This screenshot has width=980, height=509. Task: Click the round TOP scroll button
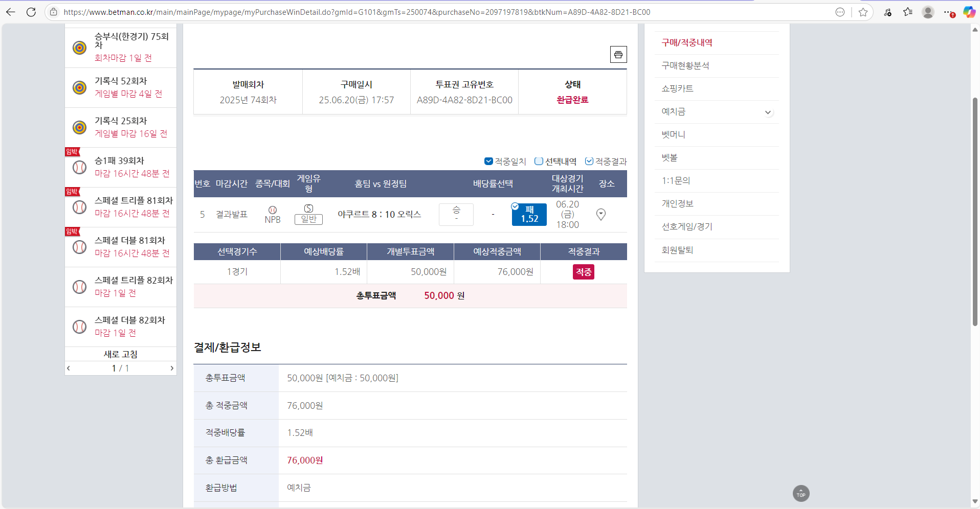pos(800,494)
